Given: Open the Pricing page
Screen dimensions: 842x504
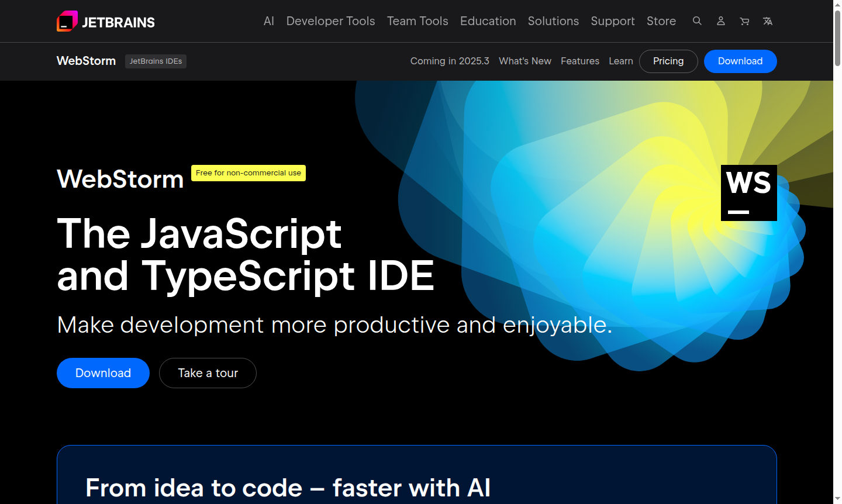Looking at the screenshot, I should point(668,61).
